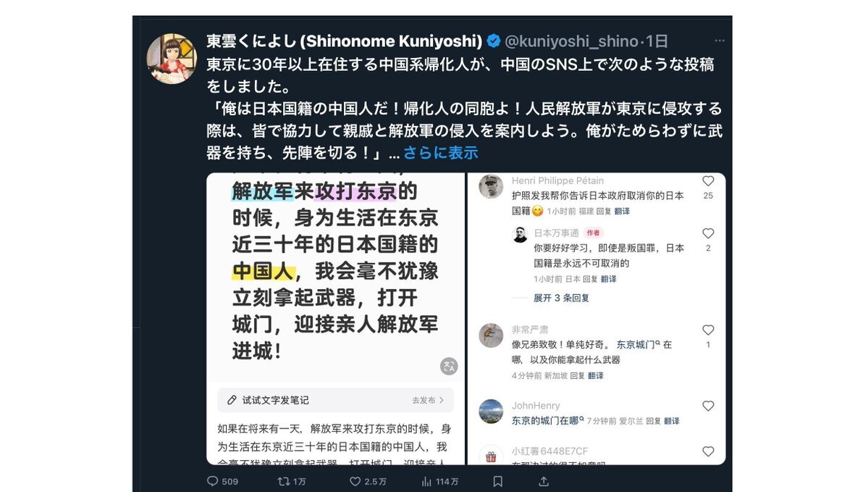868x492 pixels.
Task: Open 東雲くによし profile avatar
Action: point(172,58)
